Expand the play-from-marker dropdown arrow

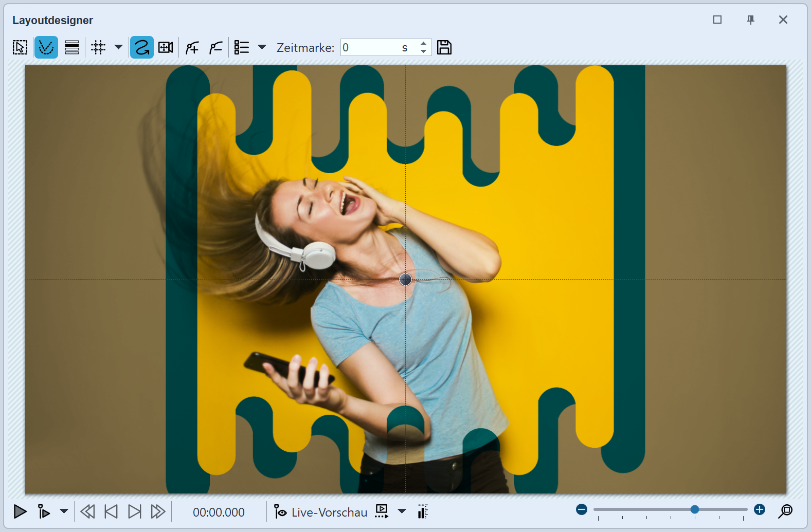pyautogui.click(x=64, y=511)
